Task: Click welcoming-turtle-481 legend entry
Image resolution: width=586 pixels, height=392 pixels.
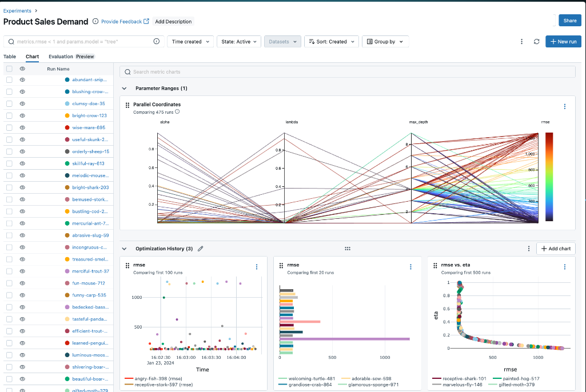Action: click(x=307, y=378)
